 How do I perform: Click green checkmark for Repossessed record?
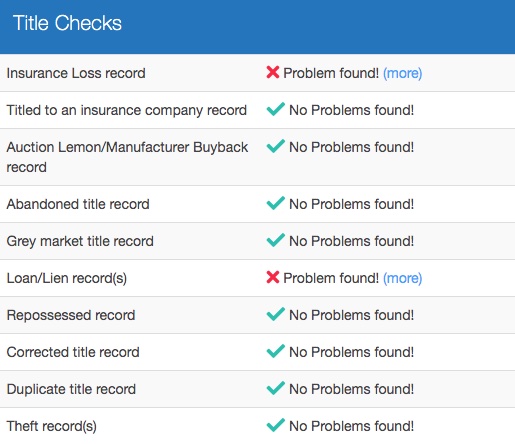pyautogui.click(x=276, y=314)
